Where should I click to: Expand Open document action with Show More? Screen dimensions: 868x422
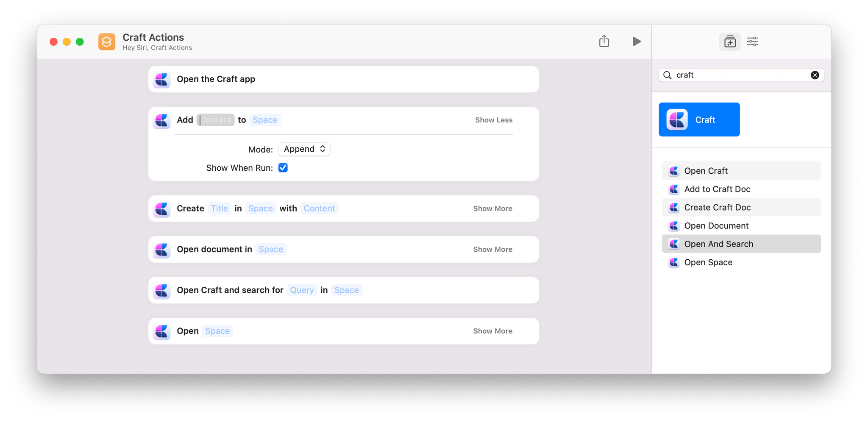(x=493, y=249)
